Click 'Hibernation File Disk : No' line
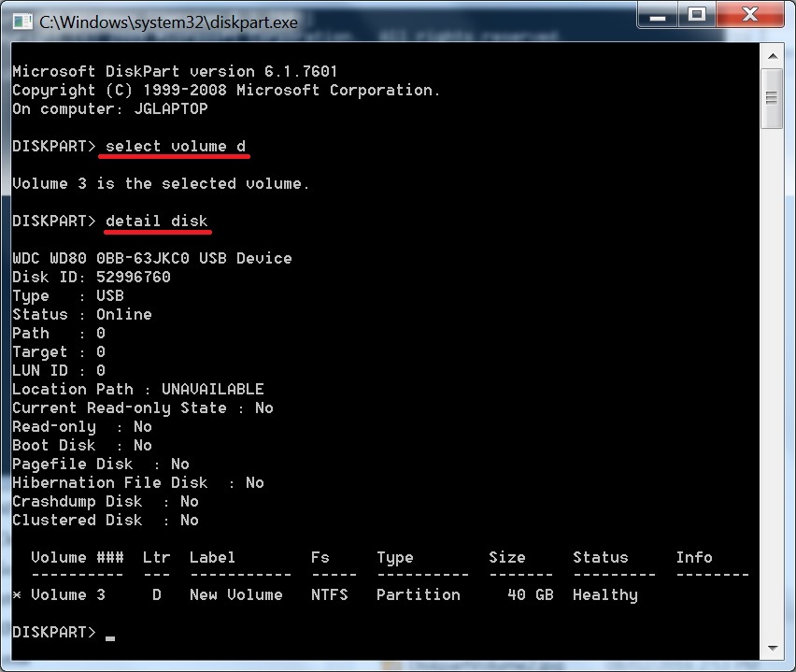Screen dimensions: 796x672 [138, 482]
